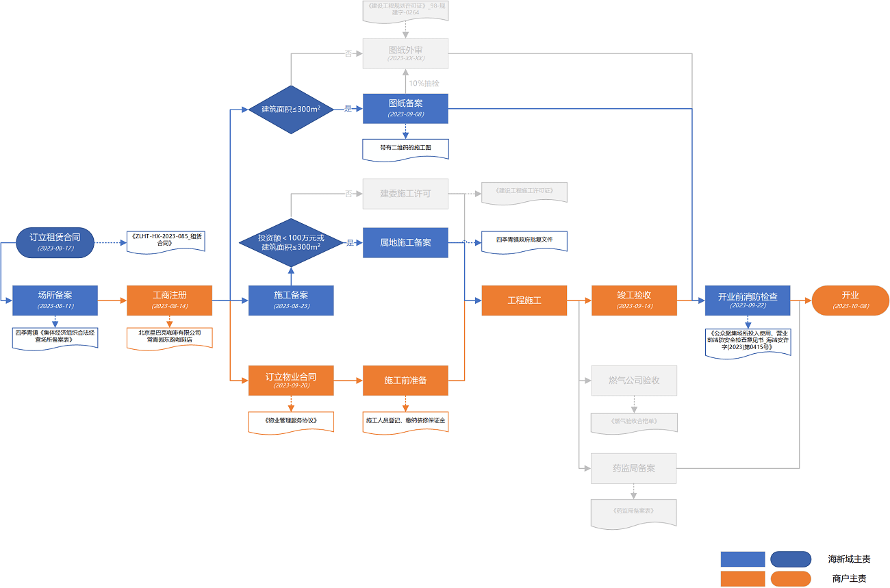
Task: Select the orange 工程施工 box
Action: (524, 301)
